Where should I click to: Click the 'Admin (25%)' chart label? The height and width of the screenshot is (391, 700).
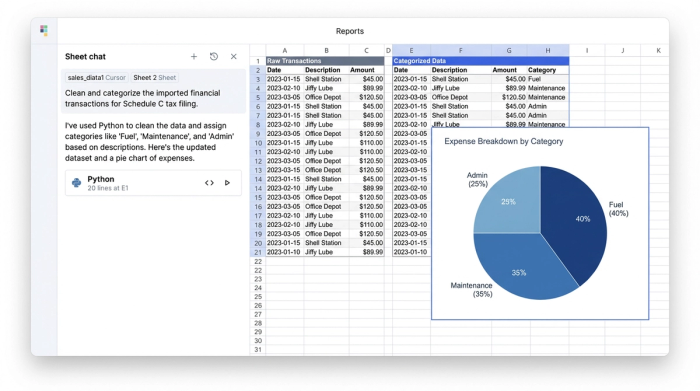click(x=477, y=179)
